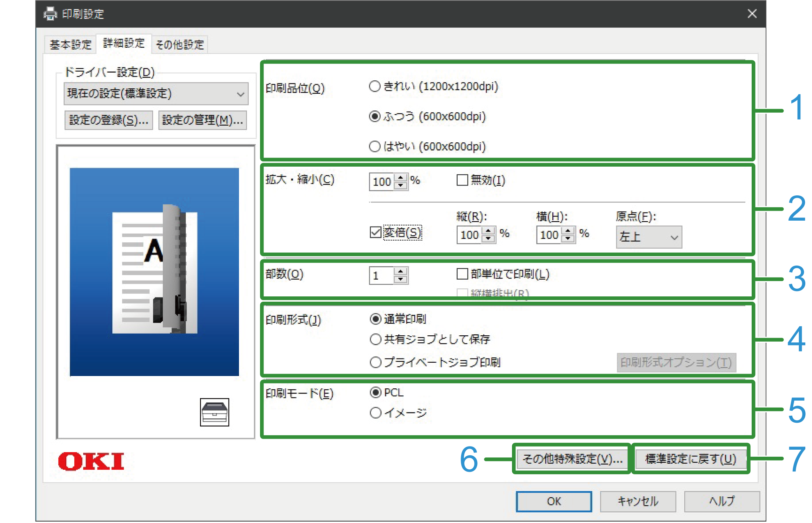Select はやい (600x600dpi) print quality

pyautogui.click(x=374, y=147)
